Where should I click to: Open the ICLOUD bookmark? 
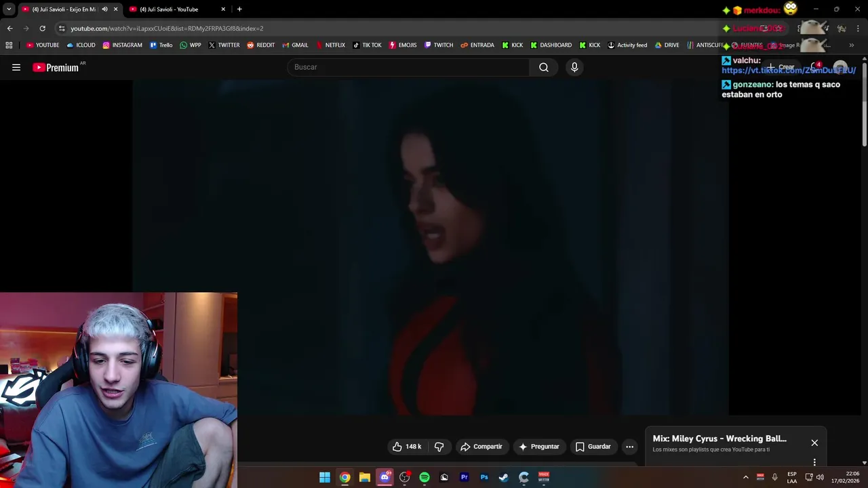[81, 45]
